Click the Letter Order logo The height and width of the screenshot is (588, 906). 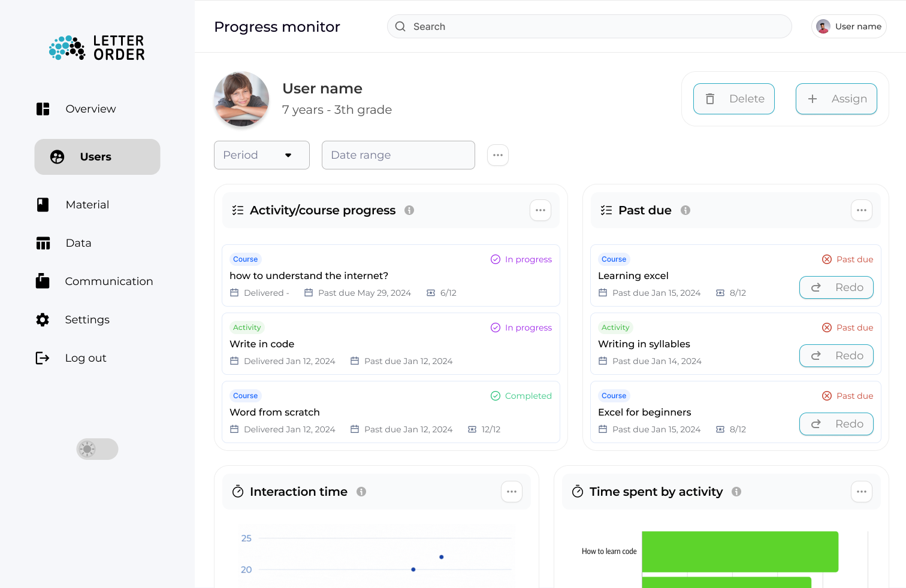point(96,48)
